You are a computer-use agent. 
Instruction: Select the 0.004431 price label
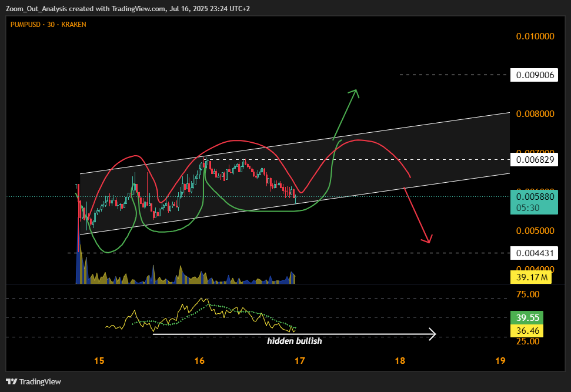[534, 253]
